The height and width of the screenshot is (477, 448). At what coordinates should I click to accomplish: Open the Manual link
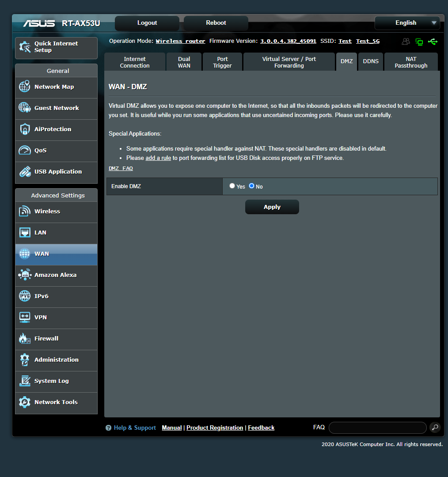(172, 428)
